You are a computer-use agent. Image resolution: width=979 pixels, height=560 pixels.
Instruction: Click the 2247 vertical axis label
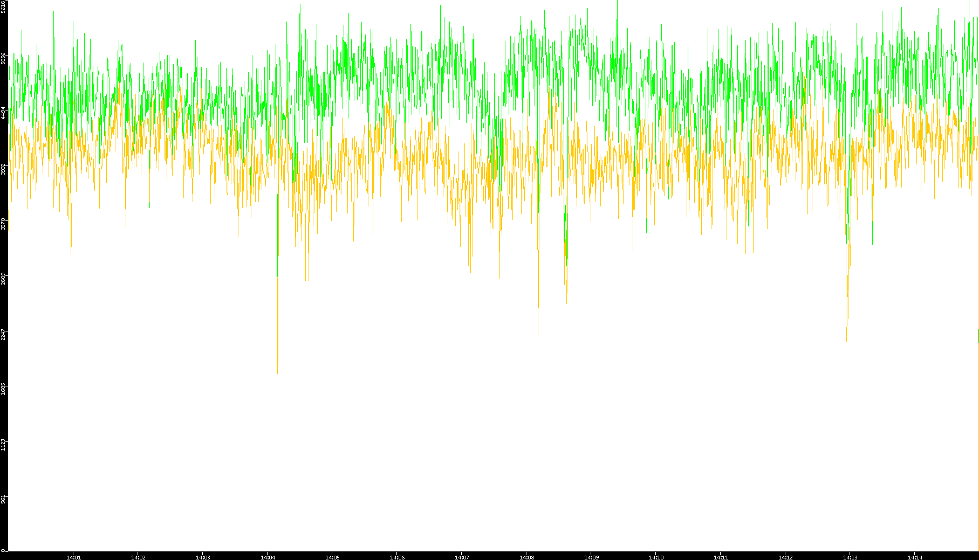click(x=3, y=334)
